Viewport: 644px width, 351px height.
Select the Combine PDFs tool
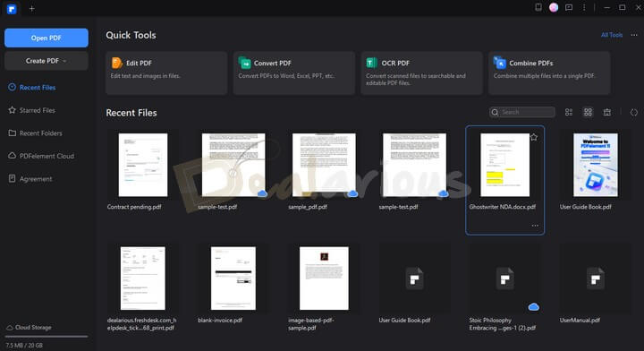tap(549, 73)
